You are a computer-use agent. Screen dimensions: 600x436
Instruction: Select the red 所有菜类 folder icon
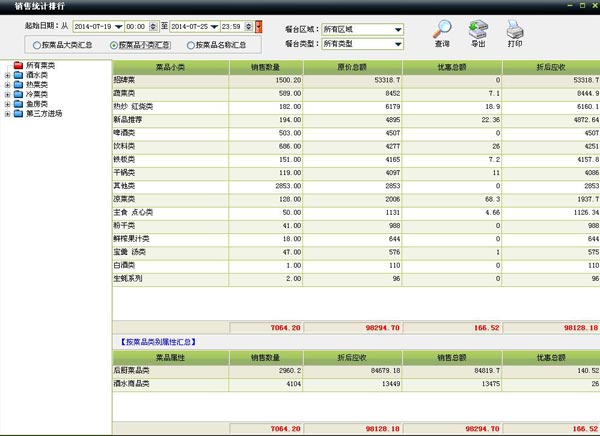(18, 66)
